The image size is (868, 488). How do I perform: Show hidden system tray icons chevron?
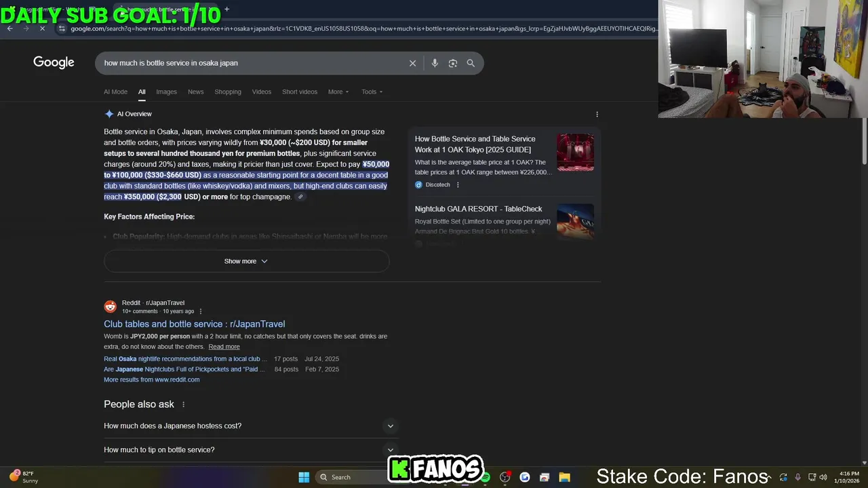pos(769,477)
